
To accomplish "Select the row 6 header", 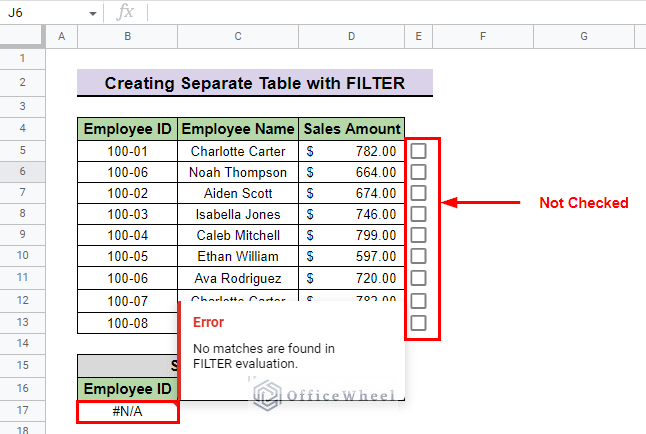I will 22,171.
